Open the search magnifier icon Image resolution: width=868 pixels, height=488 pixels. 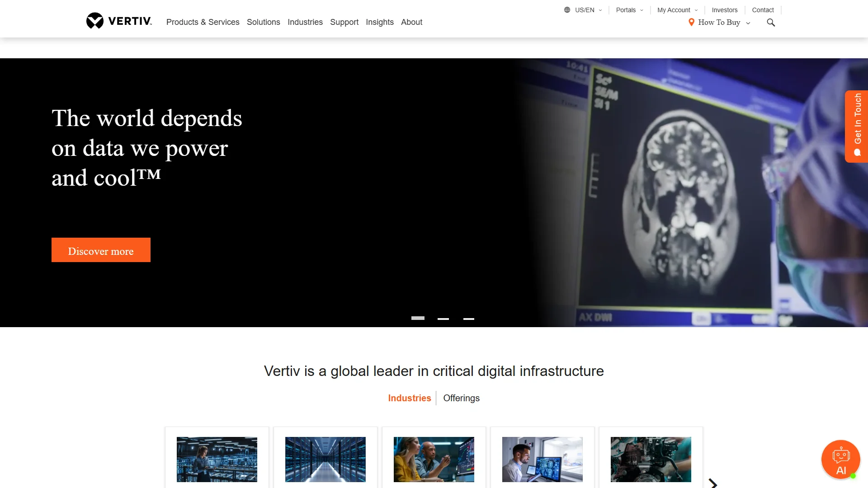tap(771, 23)
